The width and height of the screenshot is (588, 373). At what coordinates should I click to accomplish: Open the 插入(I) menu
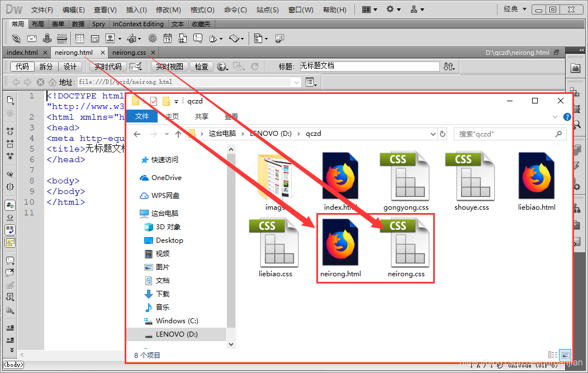[x=136, y=10]
